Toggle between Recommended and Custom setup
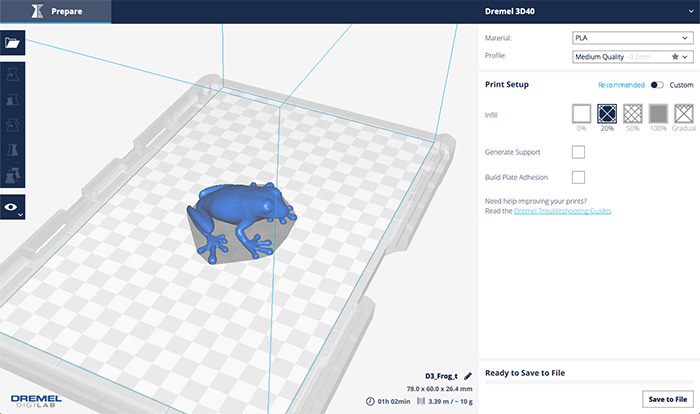700x414 pixels. 657,85
